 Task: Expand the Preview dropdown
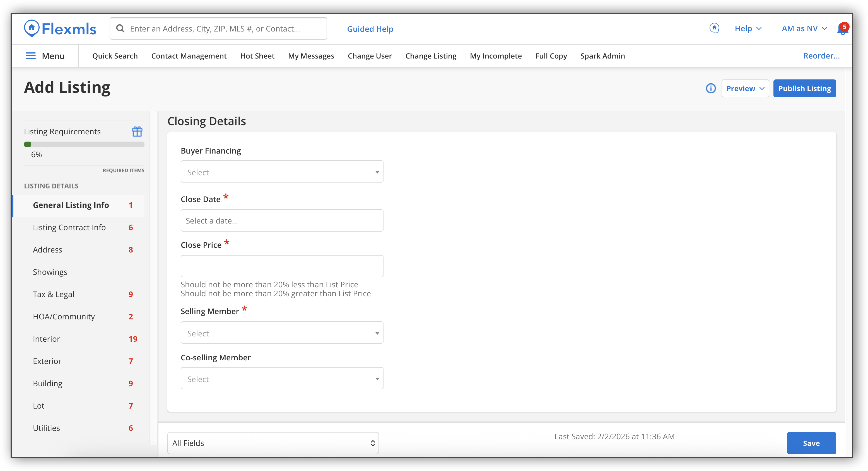pos(745,89)
